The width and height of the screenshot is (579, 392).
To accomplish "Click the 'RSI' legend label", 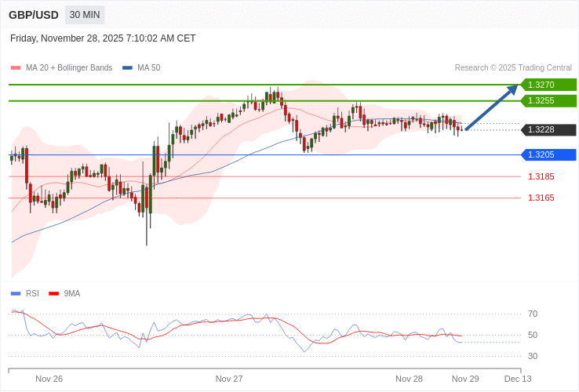I will click(32, 294).
